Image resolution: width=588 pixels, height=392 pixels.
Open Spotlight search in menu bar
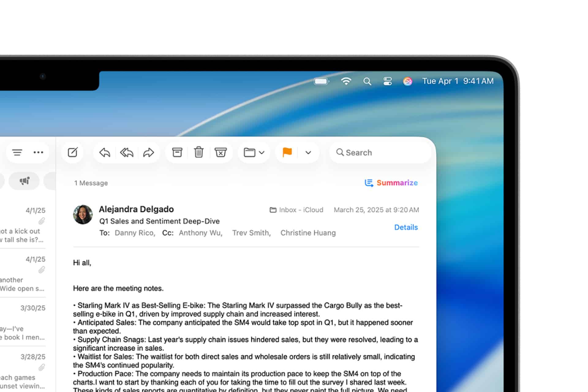367,81
